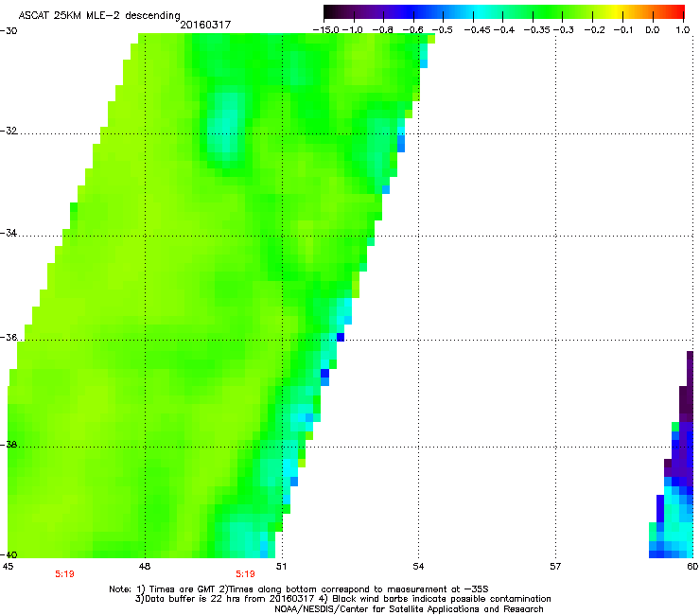Click the 51 longitude axis label
700x615 pixels.
[281, 567]
